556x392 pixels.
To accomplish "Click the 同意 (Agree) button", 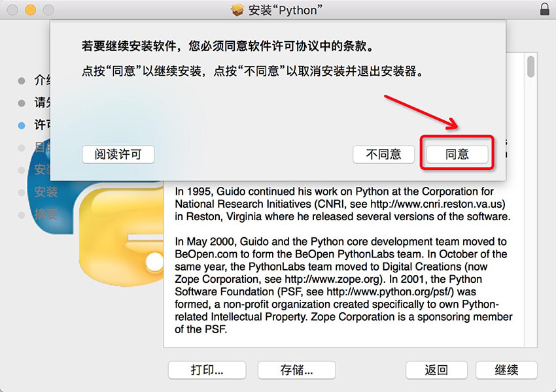I will click(x=457, y=154).
